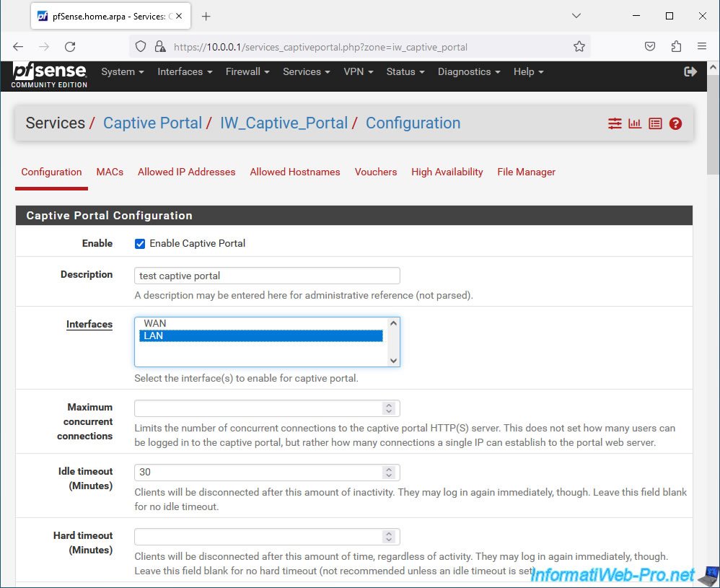Screen dimensions: 720x588
Task: Focus the Idle timeout field
Action: [267, 473]
